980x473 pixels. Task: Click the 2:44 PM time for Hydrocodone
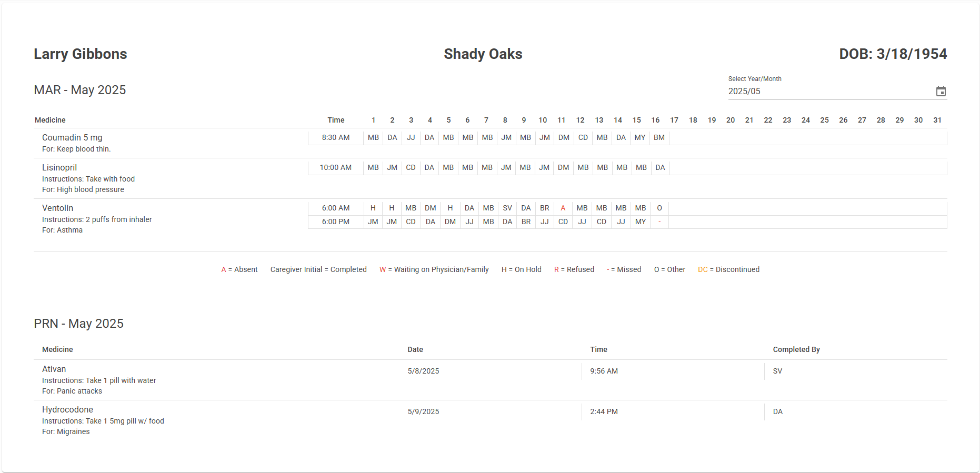tap(604, 412)
